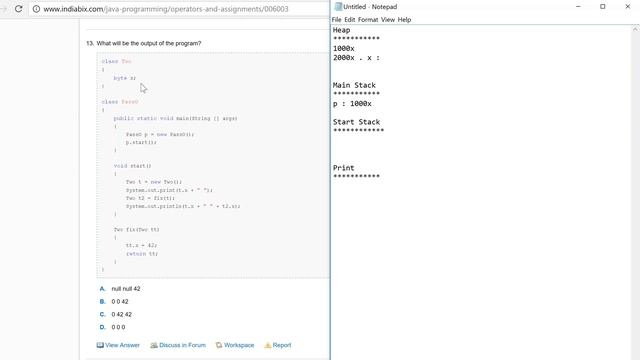Click the Report warning icon
The width and height of the screenshot is (640, 360).
point(268,345)
